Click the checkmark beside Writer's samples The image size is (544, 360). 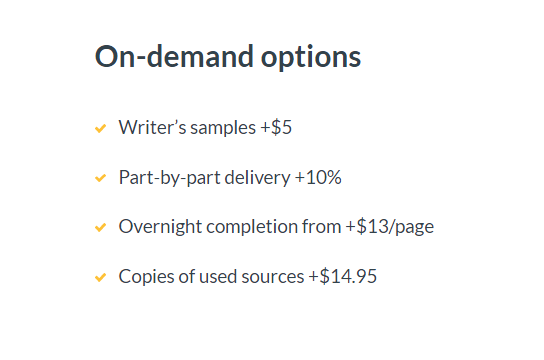point(100,128)
